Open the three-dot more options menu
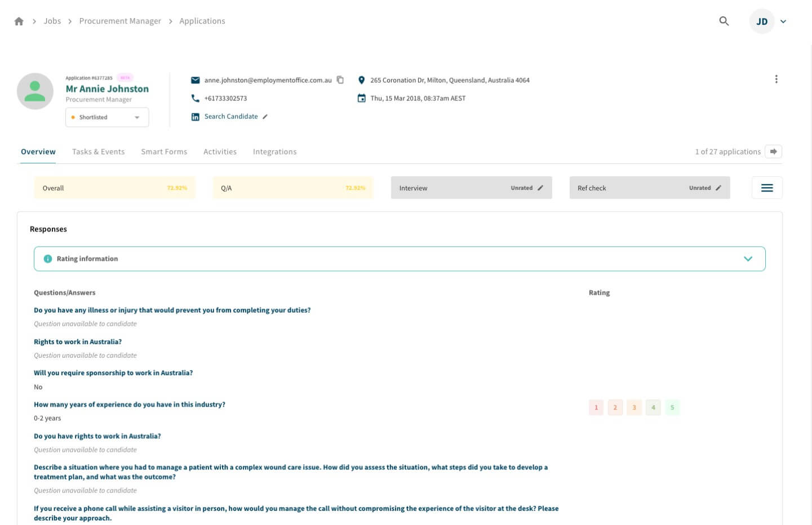The image size is (812, 525). coord(776,79)
